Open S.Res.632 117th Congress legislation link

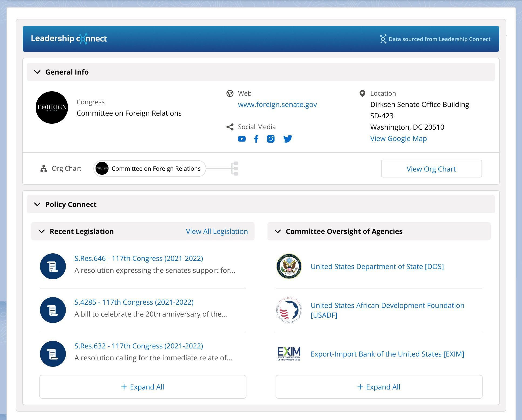click(x=139, y=346)
